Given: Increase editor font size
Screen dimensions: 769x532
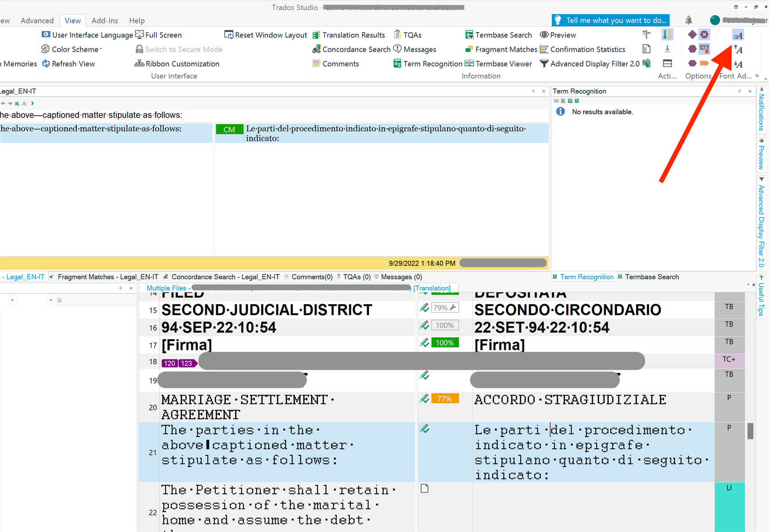Looking at the screenshot, I should click(x=738, y=49).
